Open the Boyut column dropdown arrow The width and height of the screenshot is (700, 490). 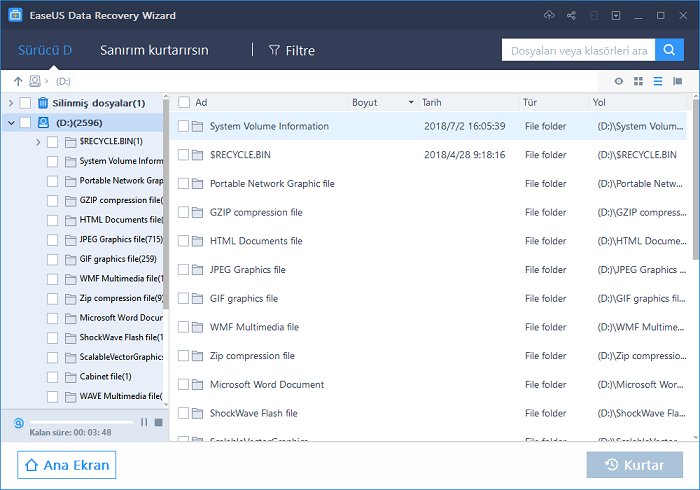click(x=410, y=103)
